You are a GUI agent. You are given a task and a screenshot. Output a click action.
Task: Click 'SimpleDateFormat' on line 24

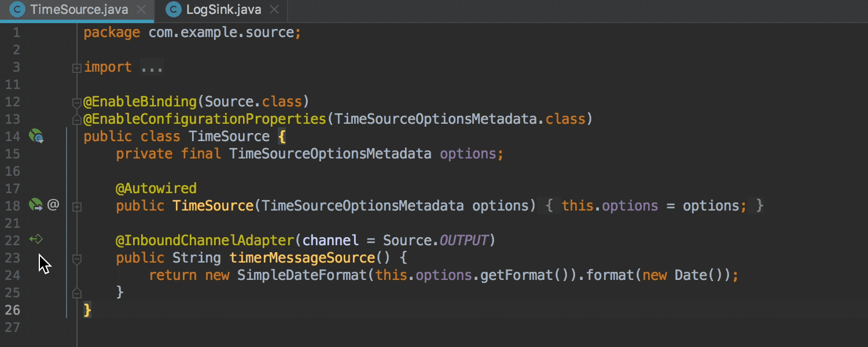point(302,275)
